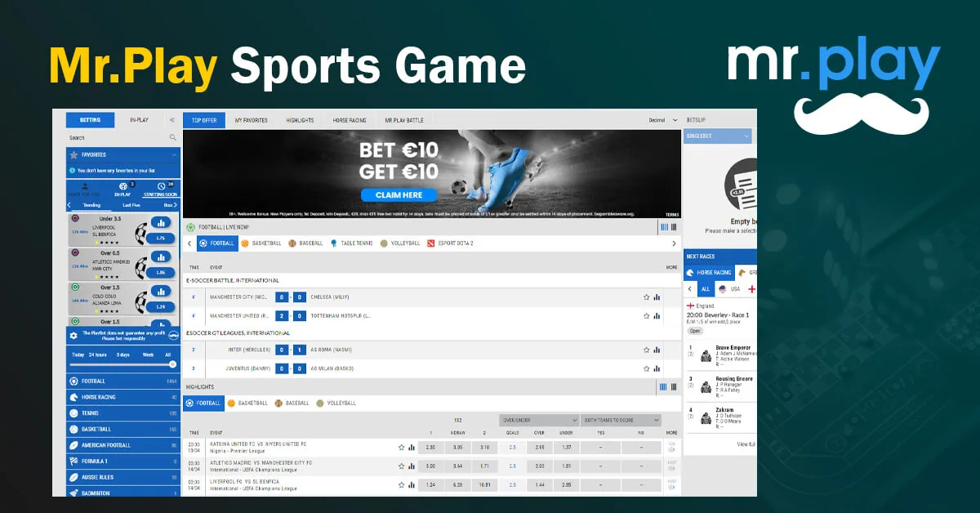
Task: Favorite Katsina United vs Rivers United
Action: click(x=401, y=448)
